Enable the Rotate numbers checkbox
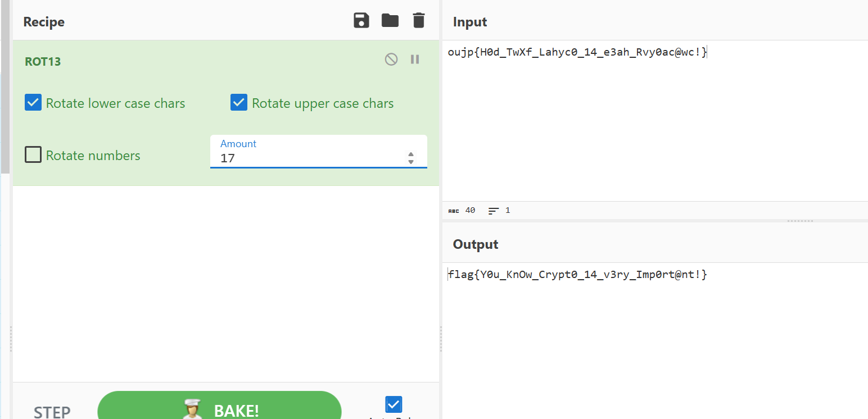This screenshot has width=868, height=419. pyautogui.click(x=33, y=154)
